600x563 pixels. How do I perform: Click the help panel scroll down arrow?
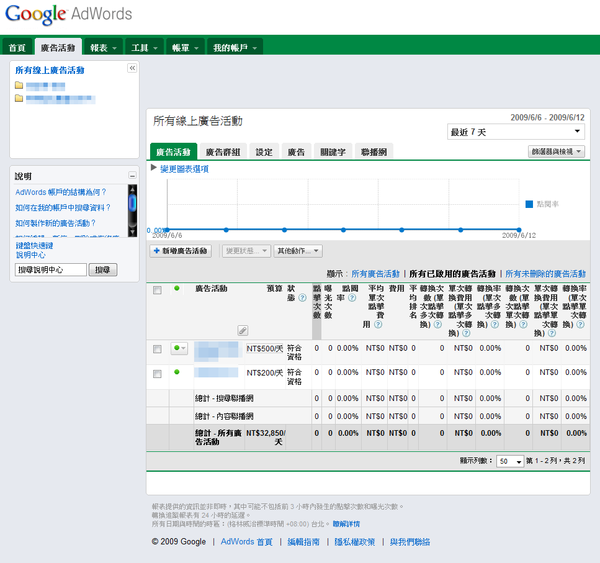tap(132, 232)
